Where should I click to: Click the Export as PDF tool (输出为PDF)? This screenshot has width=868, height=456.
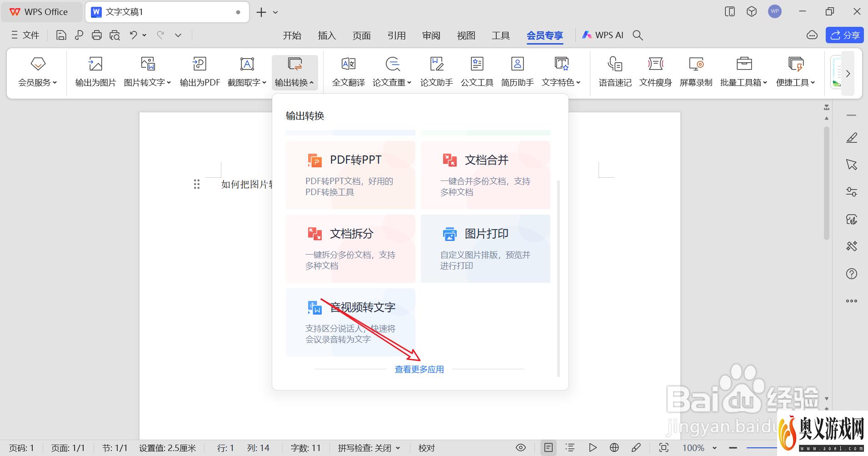pyautogui.click(x=200, y=72)
